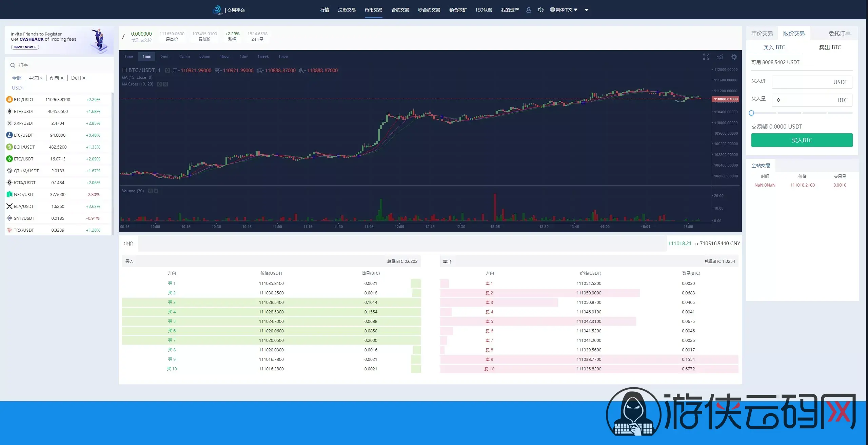Filter market list by DeFi区
The width and height of the screenshot is (868, 445).
click(x=78, y=78)
